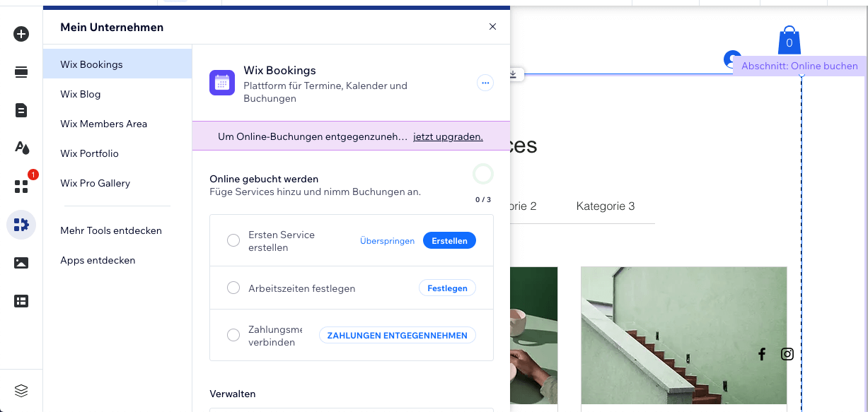
Task: Select Wix Pro Gallery in the list
Action: [117, 183]
